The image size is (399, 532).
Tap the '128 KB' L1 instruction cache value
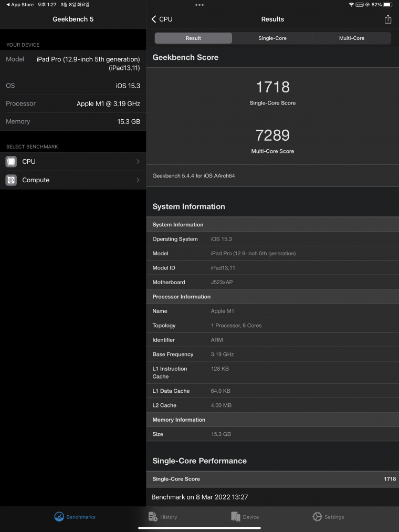click(x=220, y=369)
